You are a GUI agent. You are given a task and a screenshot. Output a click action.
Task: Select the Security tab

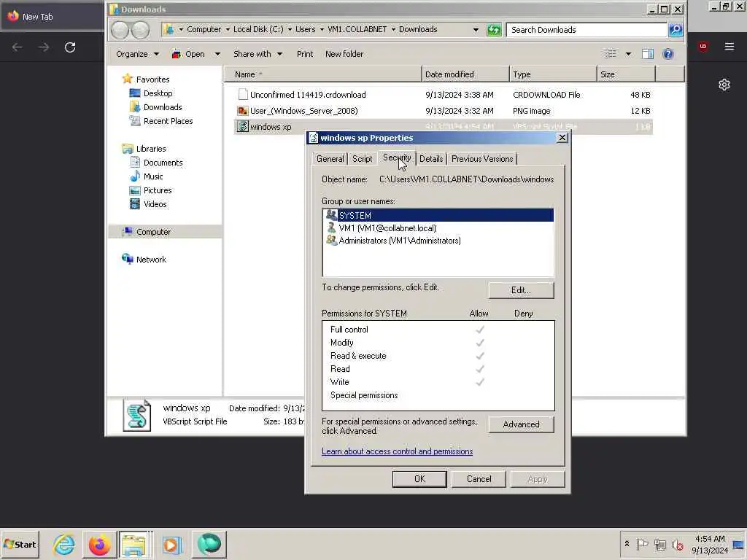[x=397, y=157]
